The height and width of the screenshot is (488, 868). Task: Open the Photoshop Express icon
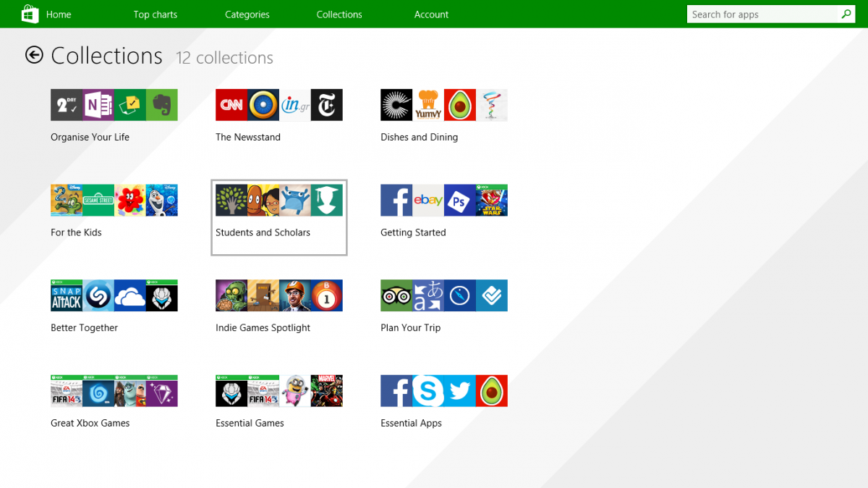[460, 201]
